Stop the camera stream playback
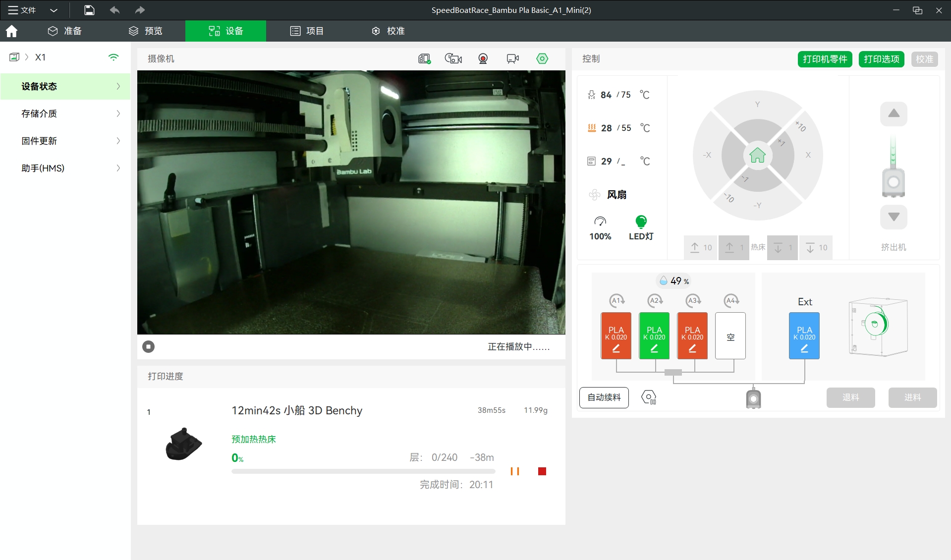 [x=148, y=346]
